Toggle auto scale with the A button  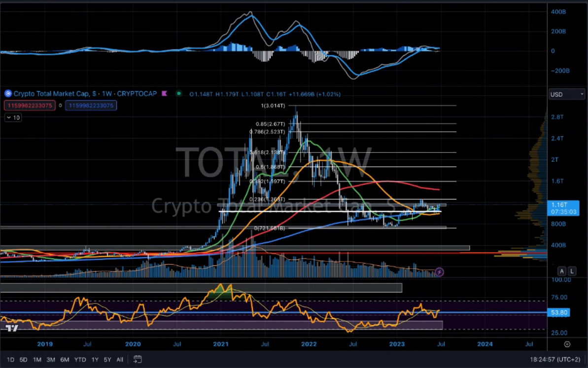[x=561, y=271]
